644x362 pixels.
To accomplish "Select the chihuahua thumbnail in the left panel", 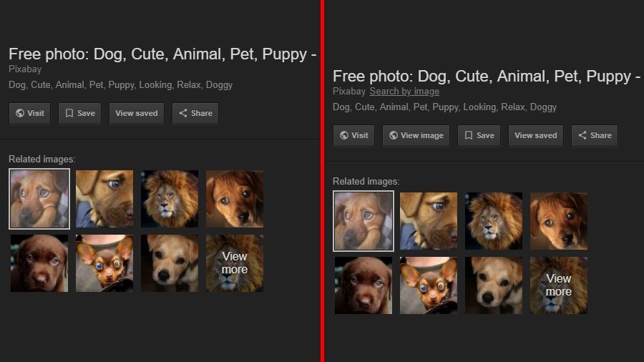I will [104, 263].
